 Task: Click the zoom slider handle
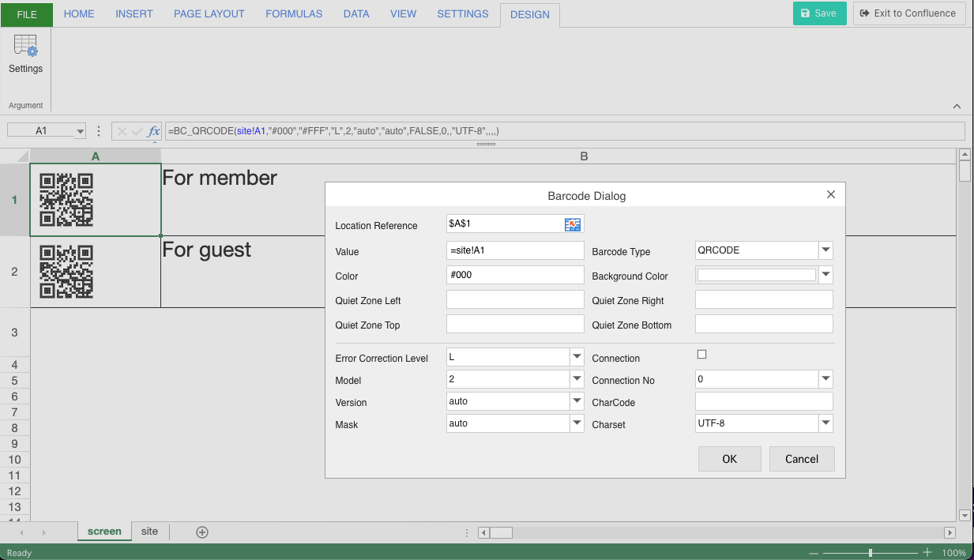(871, 553)
